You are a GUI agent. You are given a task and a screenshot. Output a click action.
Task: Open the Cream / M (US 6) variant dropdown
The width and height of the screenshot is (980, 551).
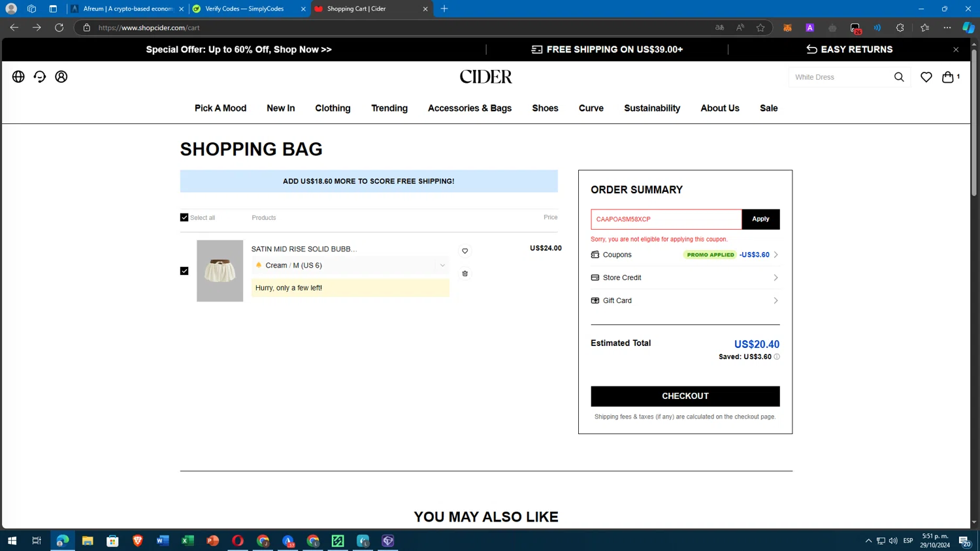click(350, 266)
